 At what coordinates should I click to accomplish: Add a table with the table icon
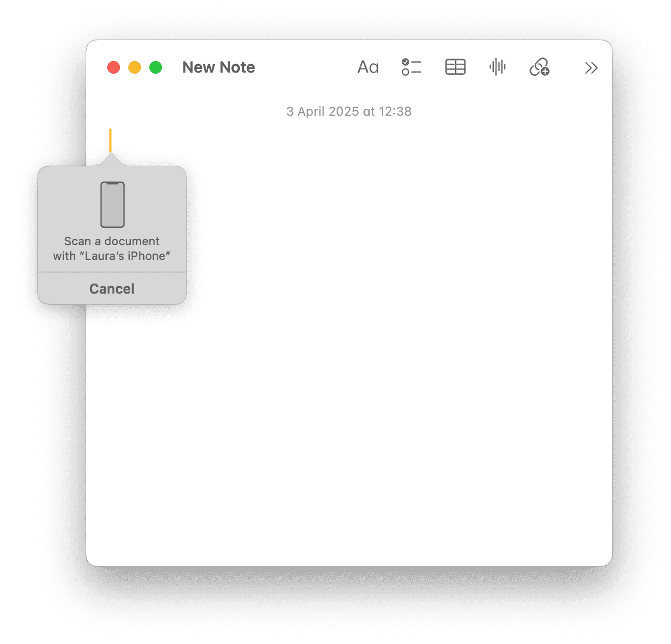(455, 67)
